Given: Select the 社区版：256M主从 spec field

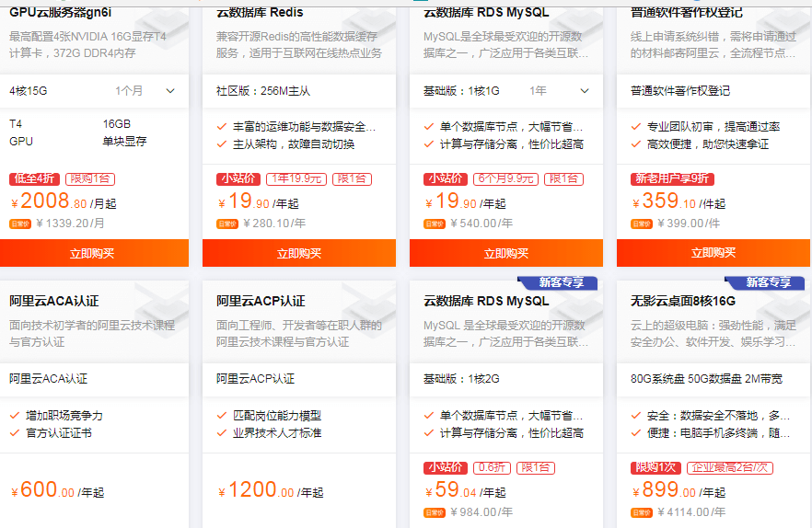Looking at the screenshot, I should (299, 91).
